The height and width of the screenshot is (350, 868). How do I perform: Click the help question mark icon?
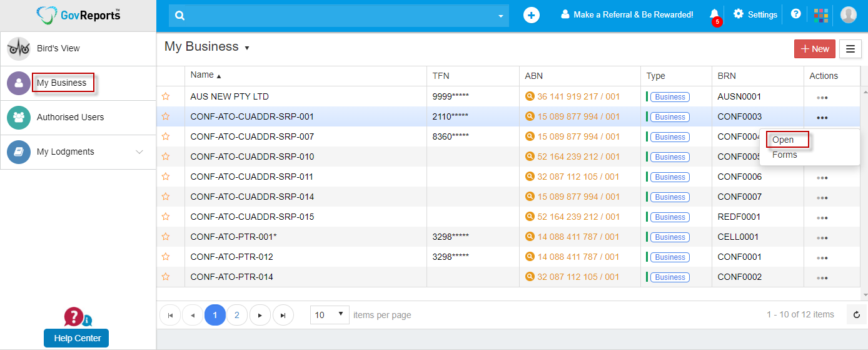795,14
